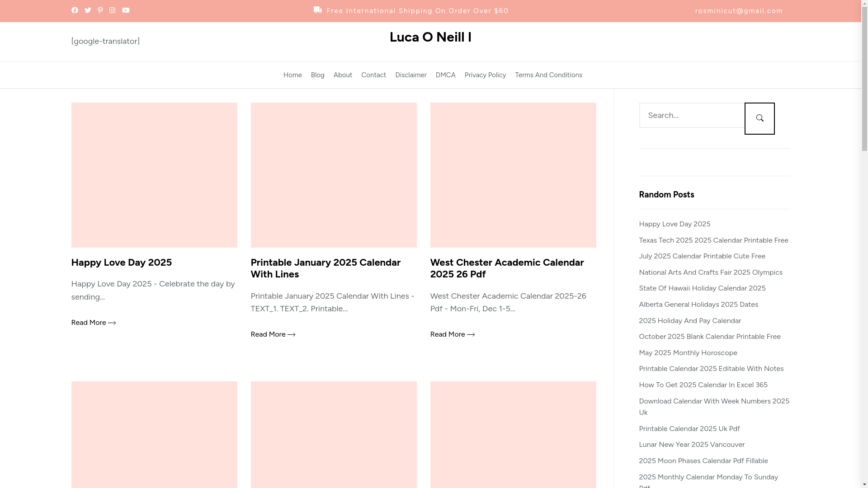Viewport: 868px width, 488px height.
Task: Open the Pinterest social icon
Action: (100, 10)
